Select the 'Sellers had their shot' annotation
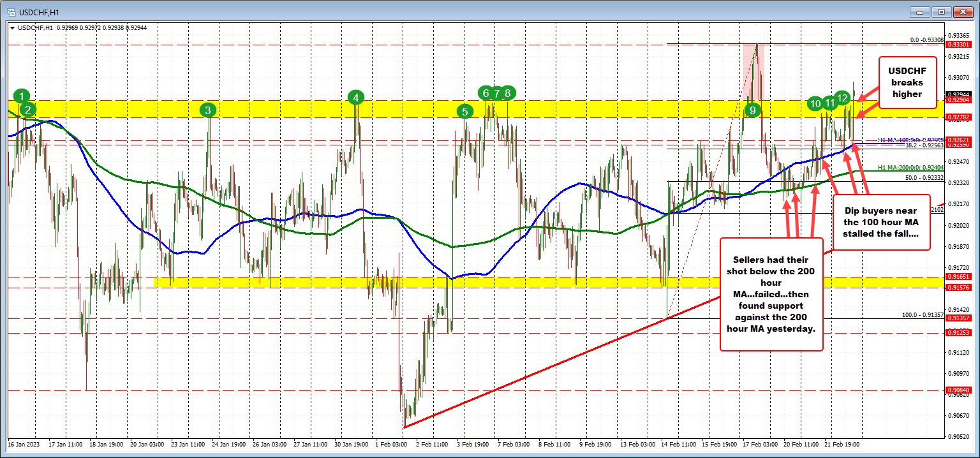Image resolution: width=980 pixels, height=458 pixels. click(770, 293)
